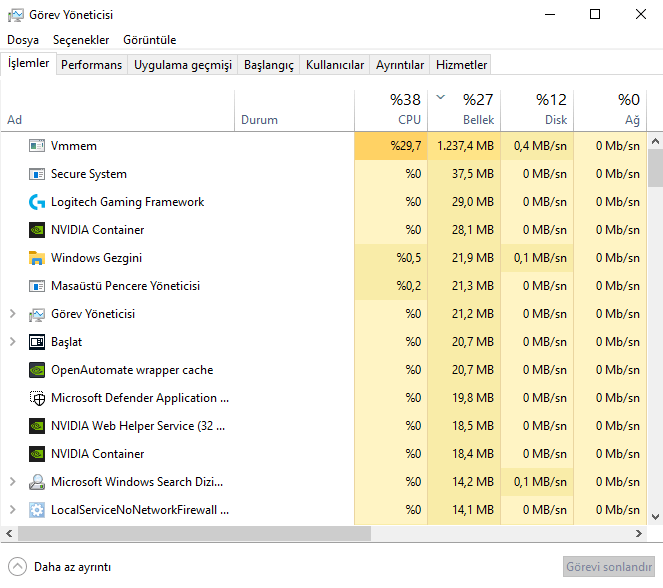Sort by the Durum column header
Image resolution: width=663 pixels, height=588 pixels.
pyautogui.click(x=294, y=111)
